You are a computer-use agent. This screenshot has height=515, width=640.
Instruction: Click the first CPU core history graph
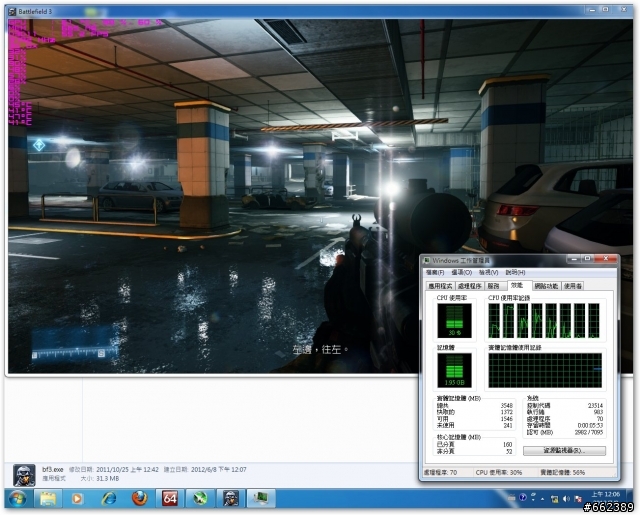coord(494,320)
